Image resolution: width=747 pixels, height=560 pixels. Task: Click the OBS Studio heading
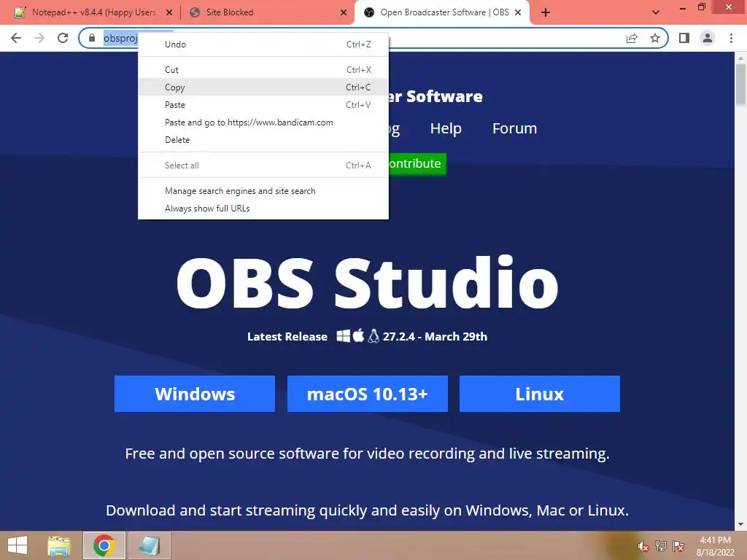[x=368, y=282]
